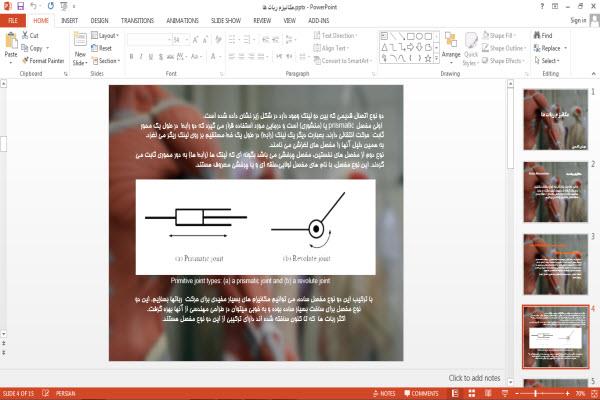Click the zoom out minus button
Image resolution: width=600 pixels, height=400 pixels.
pyautogui.click(x=517, y=393)
